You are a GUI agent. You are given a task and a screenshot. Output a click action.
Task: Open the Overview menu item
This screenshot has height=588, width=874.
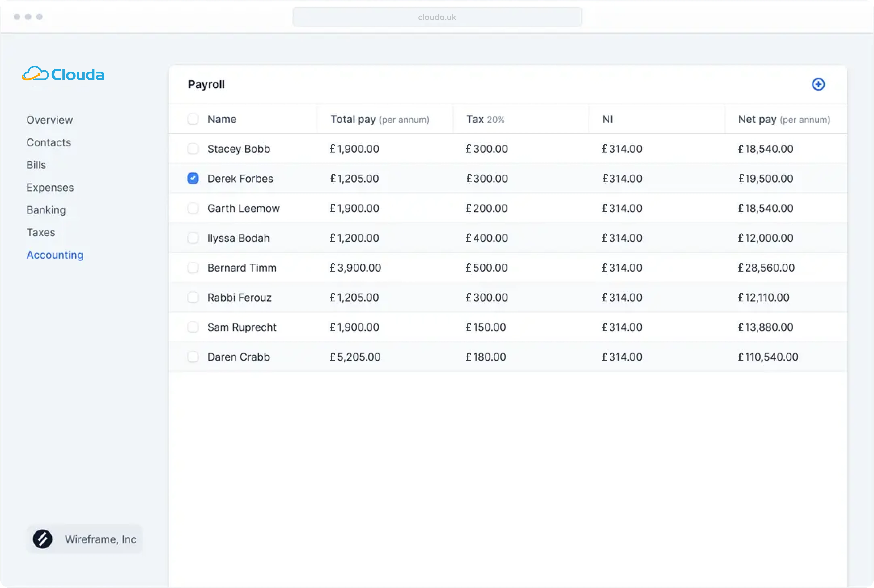click(x=50, y=120)
